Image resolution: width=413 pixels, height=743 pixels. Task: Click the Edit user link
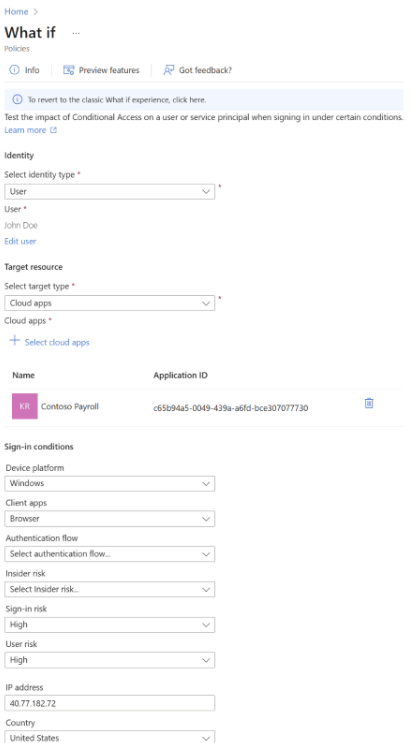point(20,241)
